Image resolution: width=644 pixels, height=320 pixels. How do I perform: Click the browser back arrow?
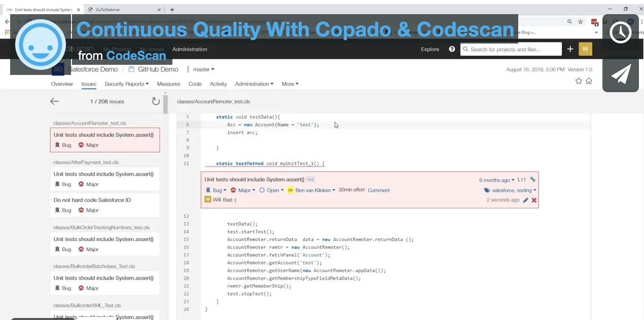[7, 22]
